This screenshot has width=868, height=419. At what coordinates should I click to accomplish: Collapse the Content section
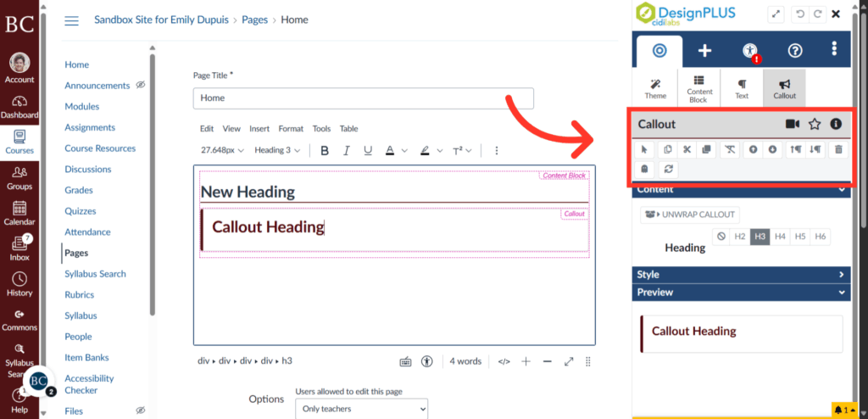(x=741, y=189)
